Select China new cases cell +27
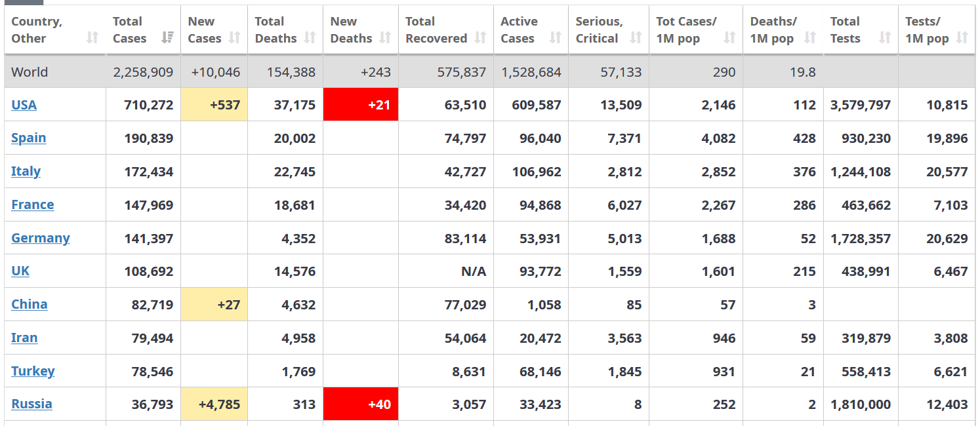 (x=214, y=304)
